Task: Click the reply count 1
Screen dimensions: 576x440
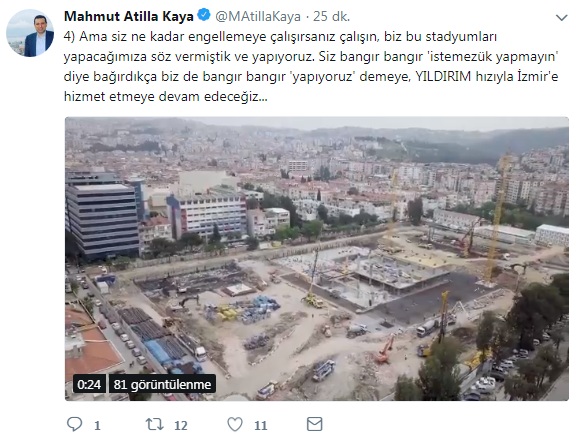Action: (x=97, y=425)
